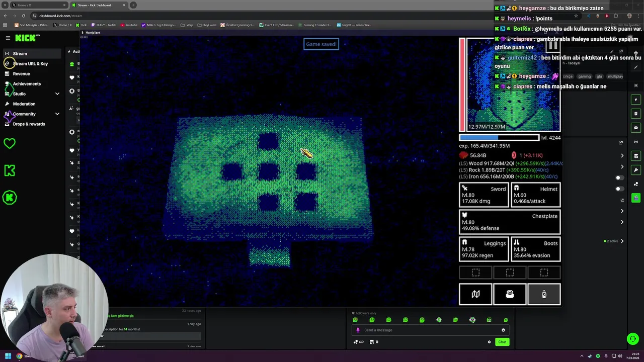Open the Boots equipment card
Screen dimensions: 644x362
click(x=536, y=249)
